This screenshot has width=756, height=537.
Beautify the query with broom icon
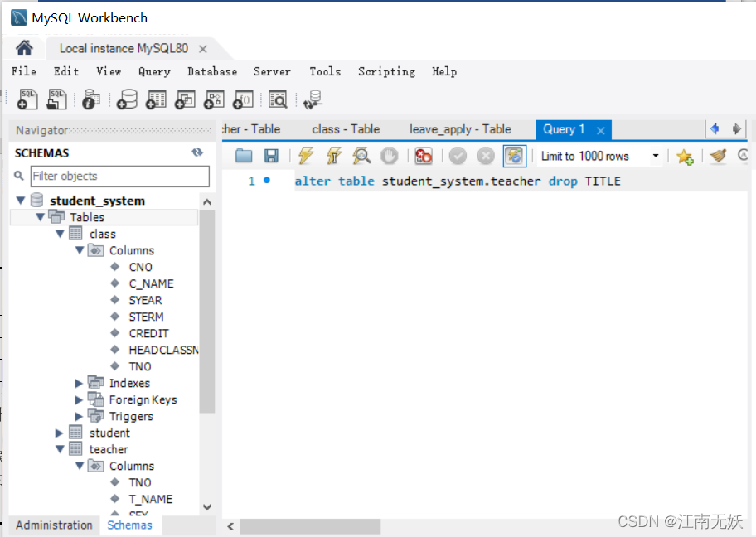(718, 156)
